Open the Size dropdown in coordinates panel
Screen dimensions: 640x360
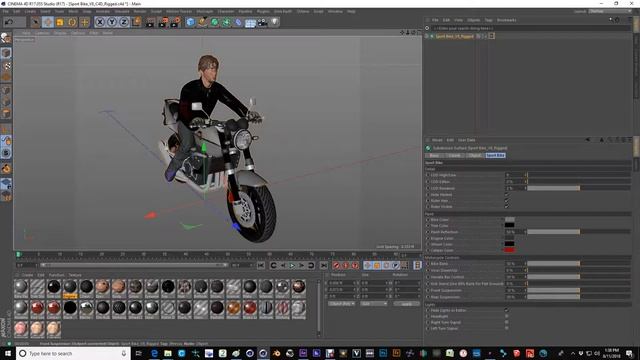click(373, 304)
